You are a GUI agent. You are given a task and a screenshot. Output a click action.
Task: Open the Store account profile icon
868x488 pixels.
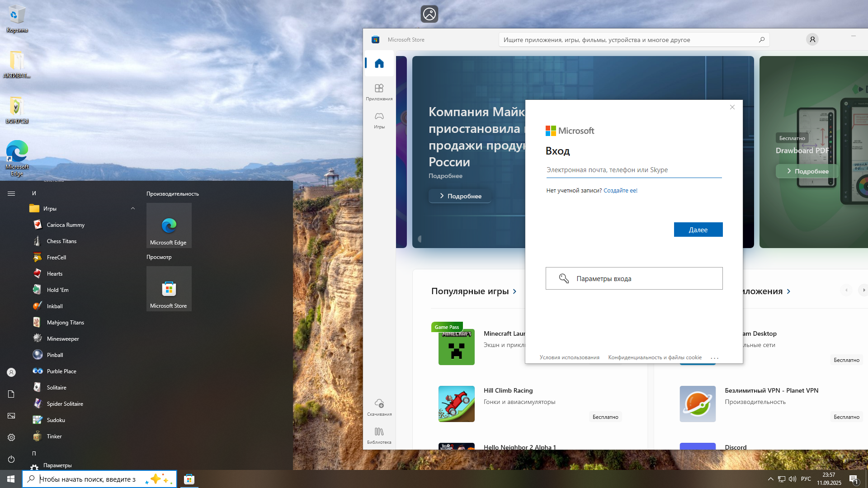[x=812, y=40]
